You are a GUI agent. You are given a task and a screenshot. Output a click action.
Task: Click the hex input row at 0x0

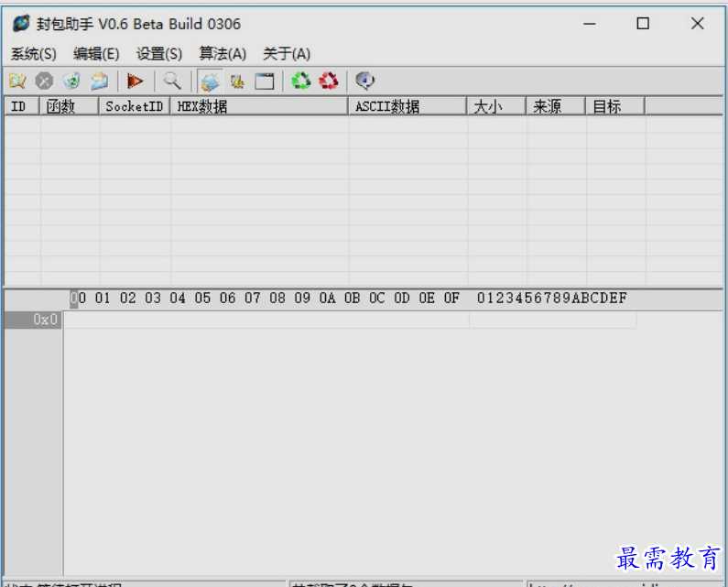266,320
